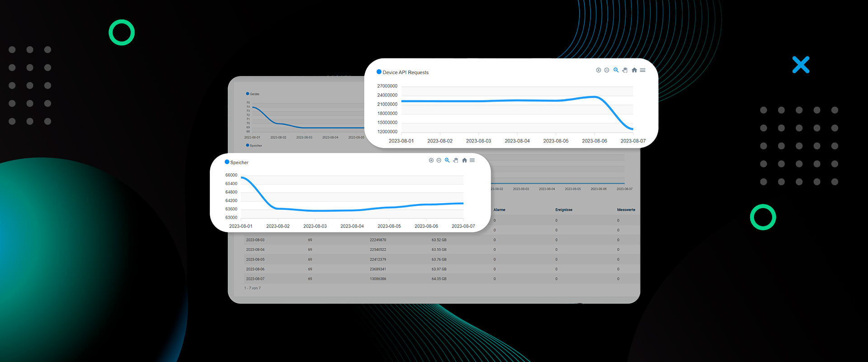The width and height of the screenshot is (868, 362).
Task: Select the magnifier selection-zoom tool on the Device API Requests chart
Action: [x=616, y=70]
